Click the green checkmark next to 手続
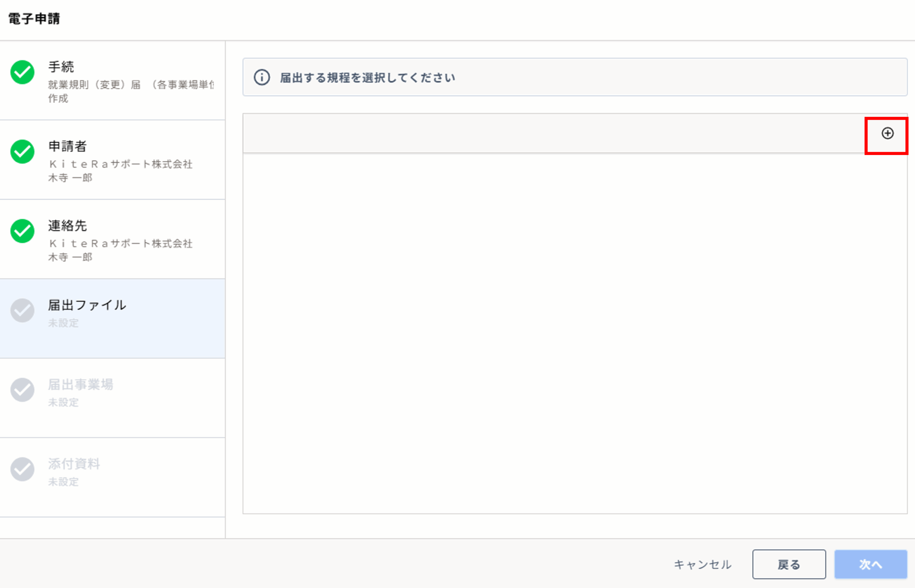915x588 pixels. point(22,72)
